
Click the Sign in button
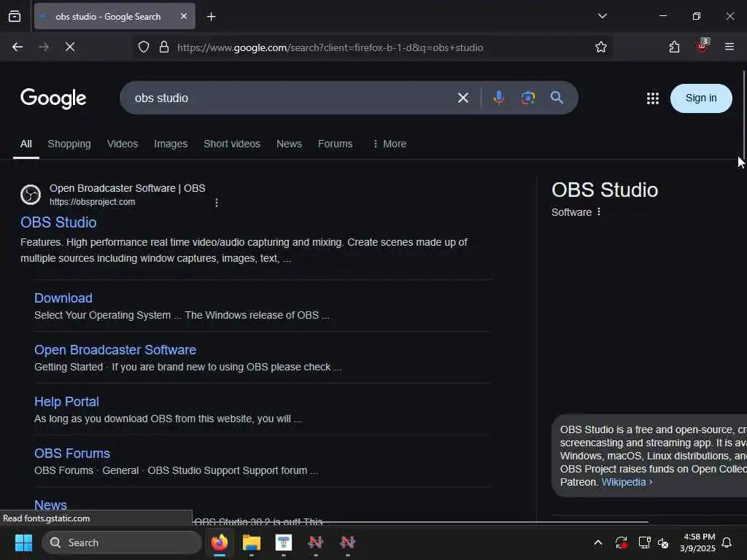[701, 98]
